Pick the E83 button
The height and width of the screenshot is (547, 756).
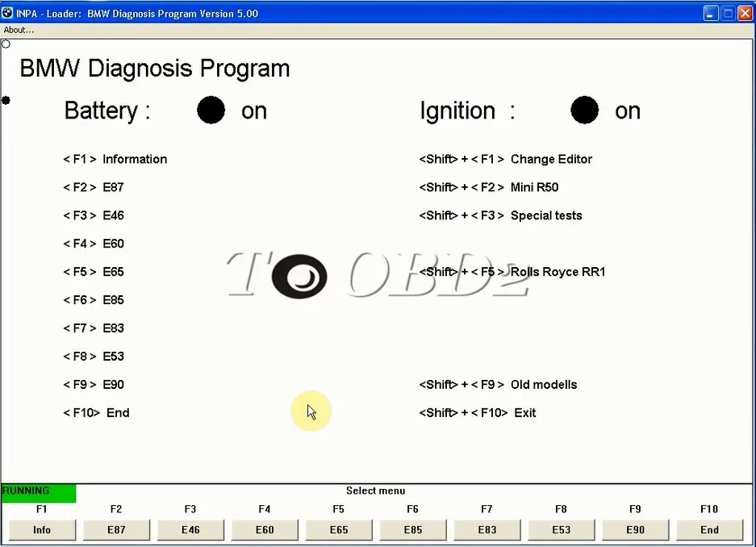click(487, 529)
